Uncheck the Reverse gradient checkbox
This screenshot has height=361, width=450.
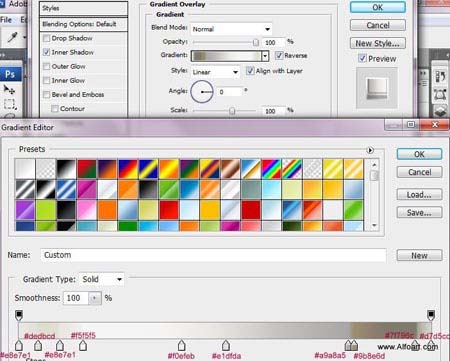[x=279, y=55]
